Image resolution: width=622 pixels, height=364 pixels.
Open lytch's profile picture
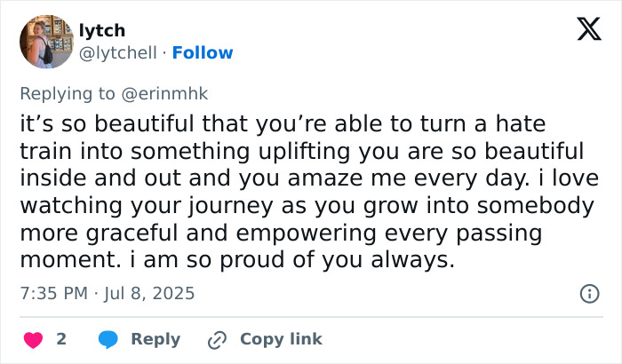pos(45,41)
